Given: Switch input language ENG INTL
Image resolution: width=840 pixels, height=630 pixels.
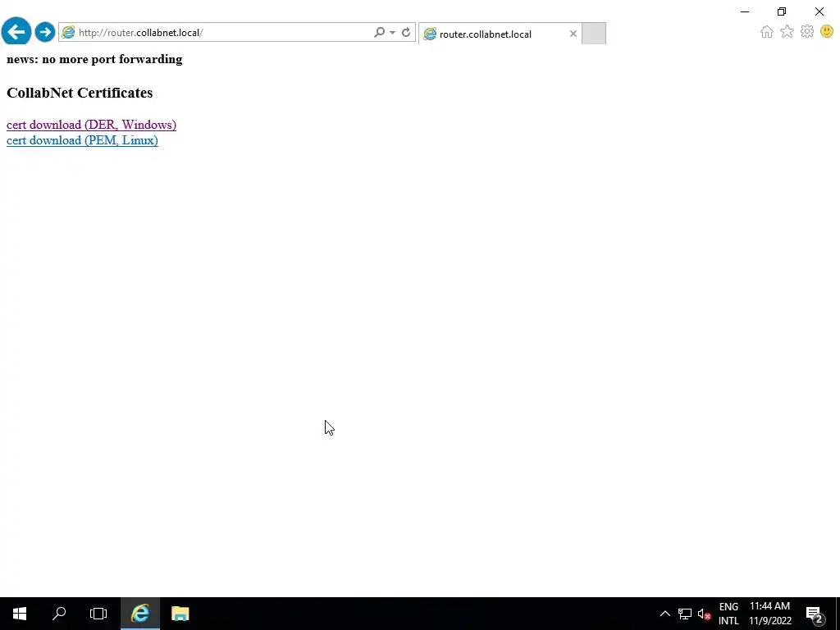Looking at the screenshot, I should (x=728, y=614).
